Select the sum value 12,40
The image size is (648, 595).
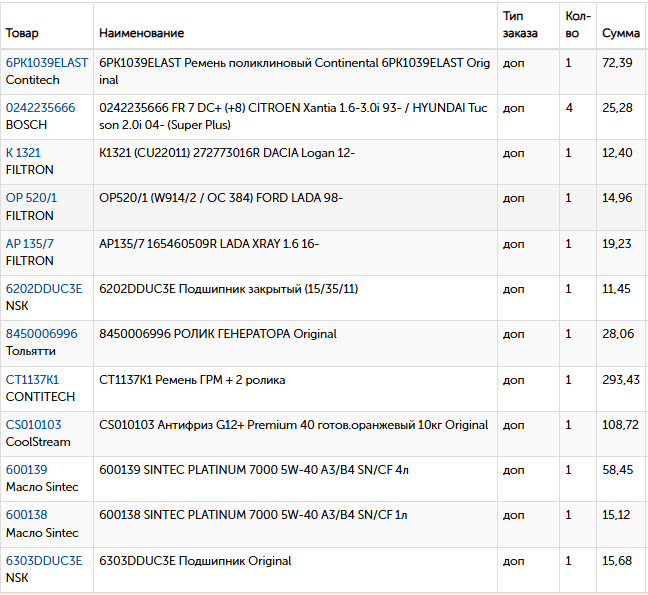point(617,153)
